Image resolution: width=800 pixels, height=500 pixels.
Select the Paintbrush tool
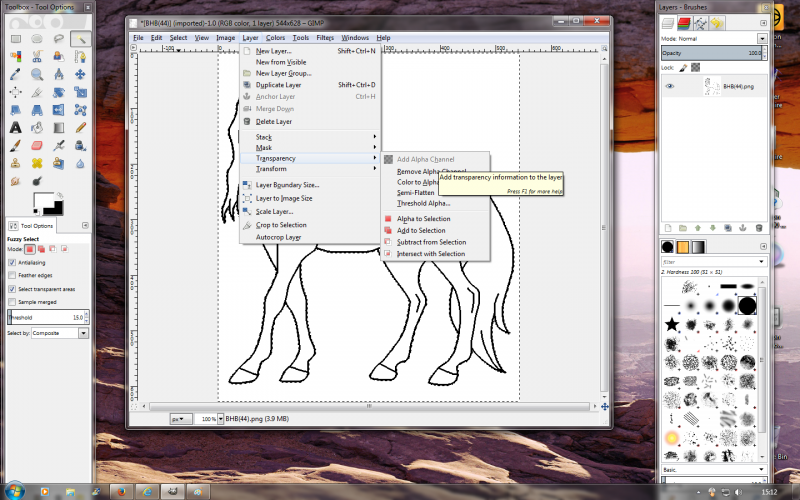pos(16,146)
